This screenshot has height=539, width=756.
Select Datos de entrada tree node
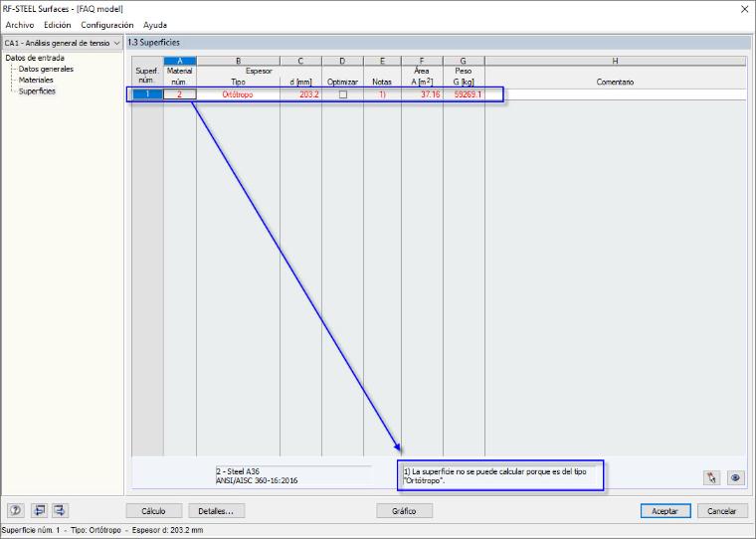tap(35, 58)
